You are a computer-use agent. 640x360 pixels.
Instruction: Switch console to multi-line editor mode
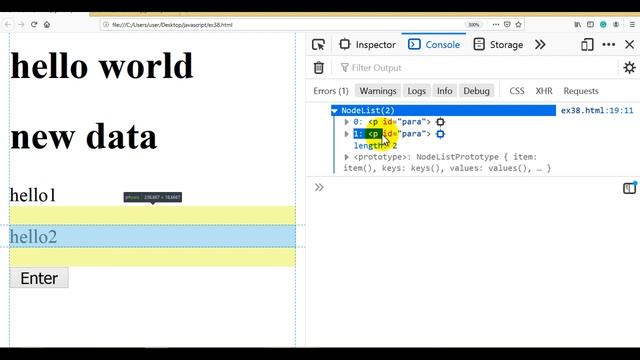(629, 188)
